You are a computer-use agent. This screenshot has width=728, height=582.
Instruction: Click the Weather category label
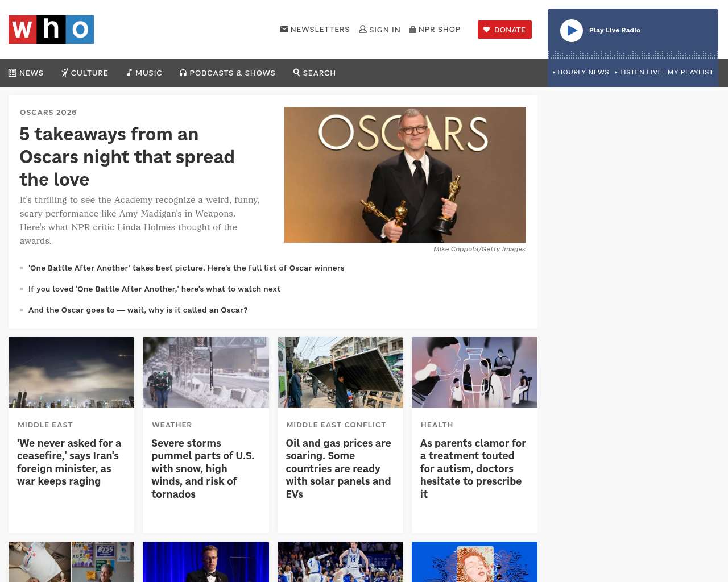(172, 425)
